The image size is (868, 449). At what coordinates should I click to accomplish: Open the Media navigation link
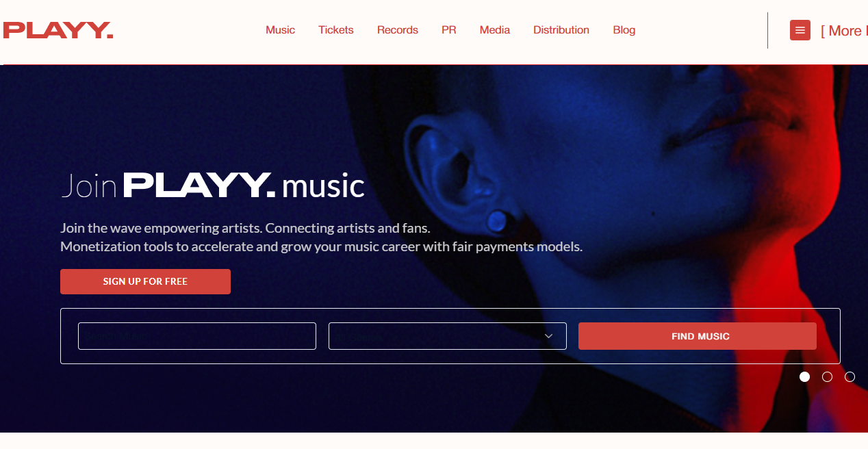[x=495, y=30]
